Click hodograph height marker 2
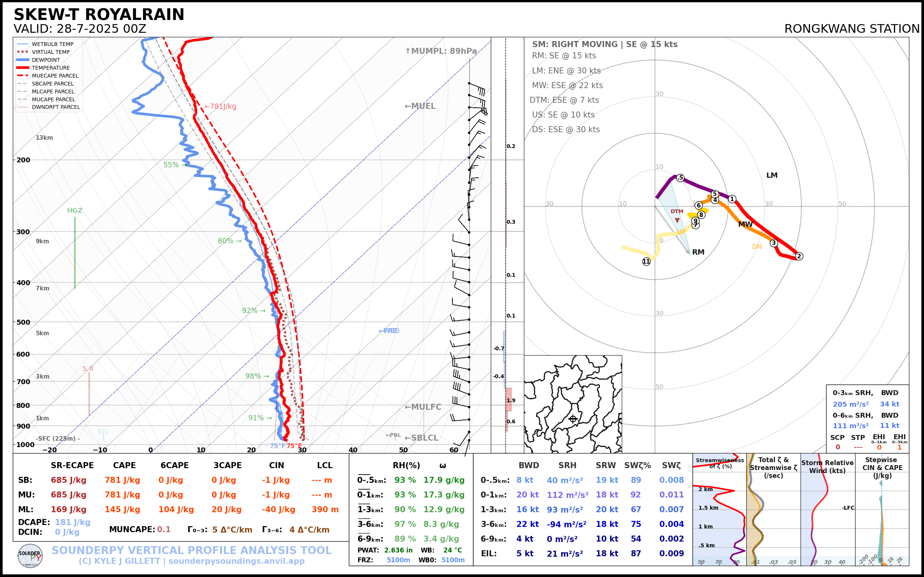The image size is (924, 577). coord(799,256)
